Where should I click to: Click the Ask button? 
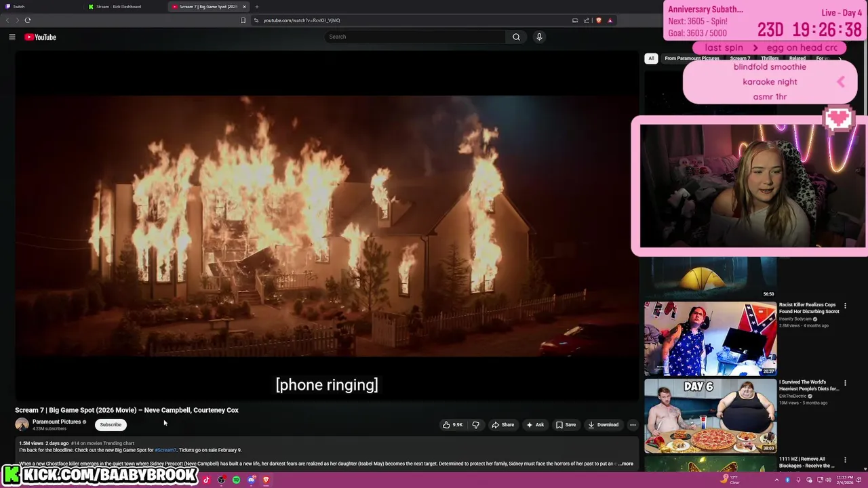(x=535, y=425)
